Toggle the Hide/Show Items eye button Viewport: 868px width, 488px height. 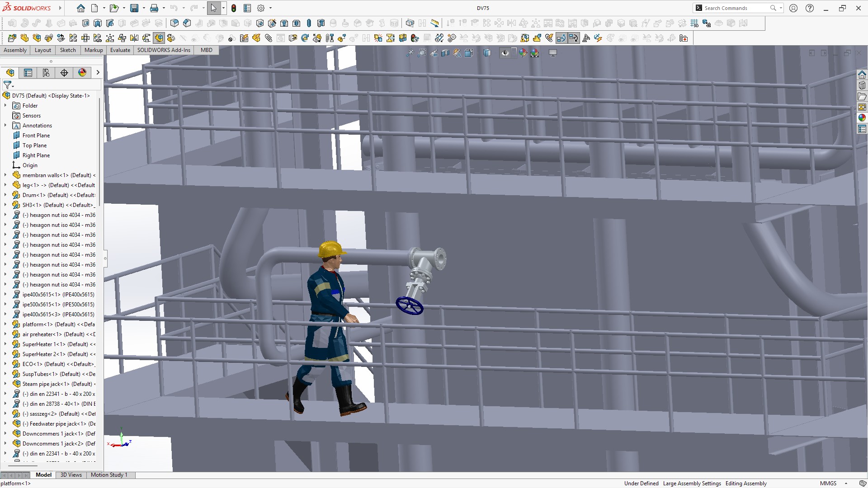point(505,53)
